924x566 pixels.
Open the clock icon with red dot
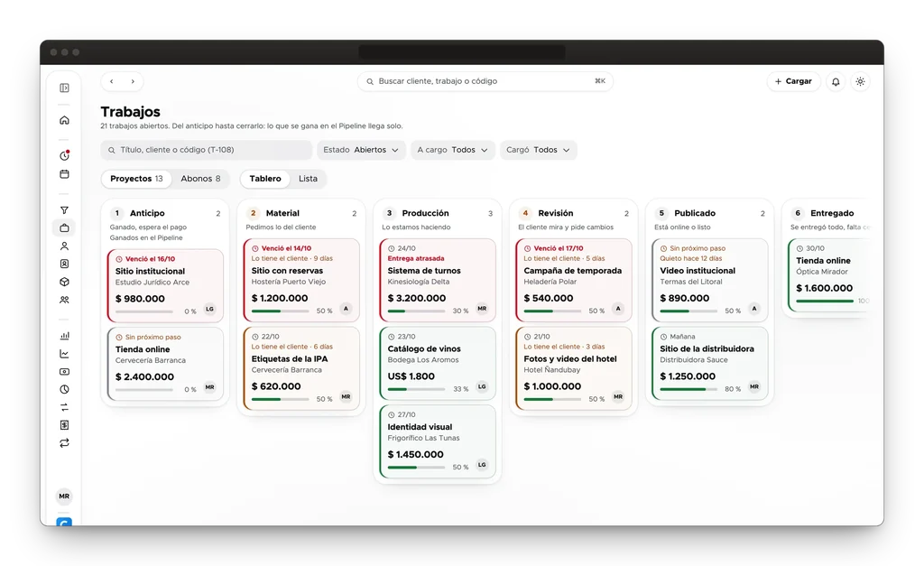[64, 155]
